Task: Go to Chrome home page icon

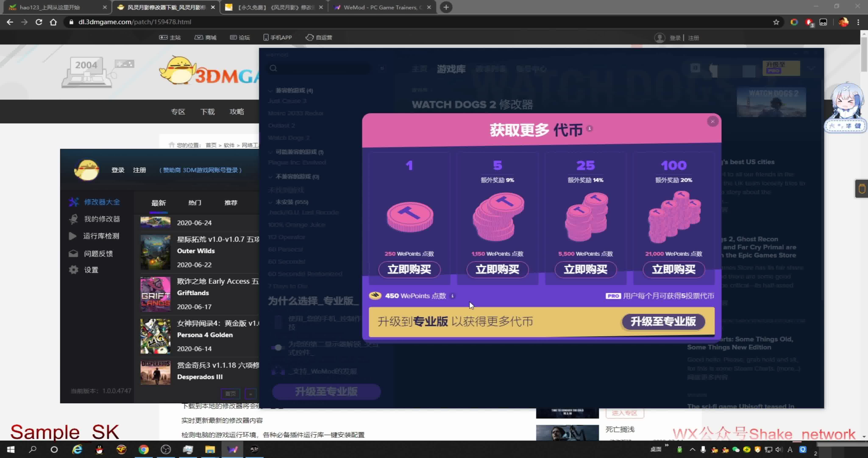Action: (53, 22)
